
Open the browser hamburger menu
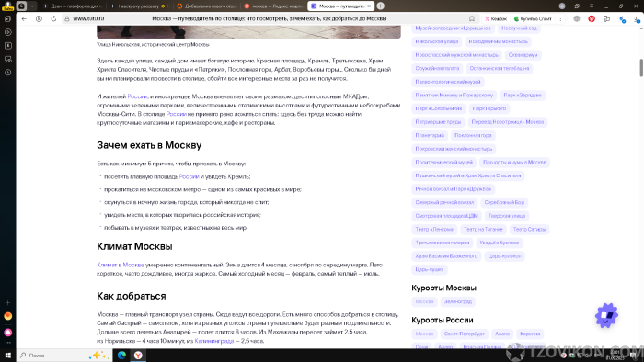(592, 6)
